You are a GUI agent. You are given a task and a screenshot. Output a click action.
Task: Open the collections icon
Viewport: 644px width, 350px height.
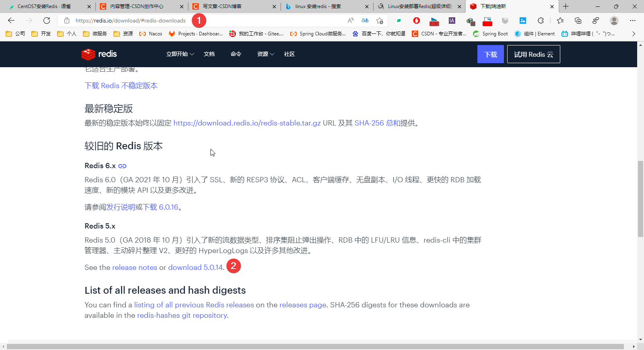578,21
